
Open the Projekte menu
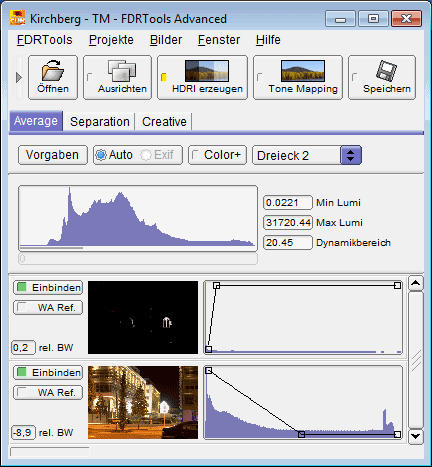pyautogui.click(x=111, y=40)
